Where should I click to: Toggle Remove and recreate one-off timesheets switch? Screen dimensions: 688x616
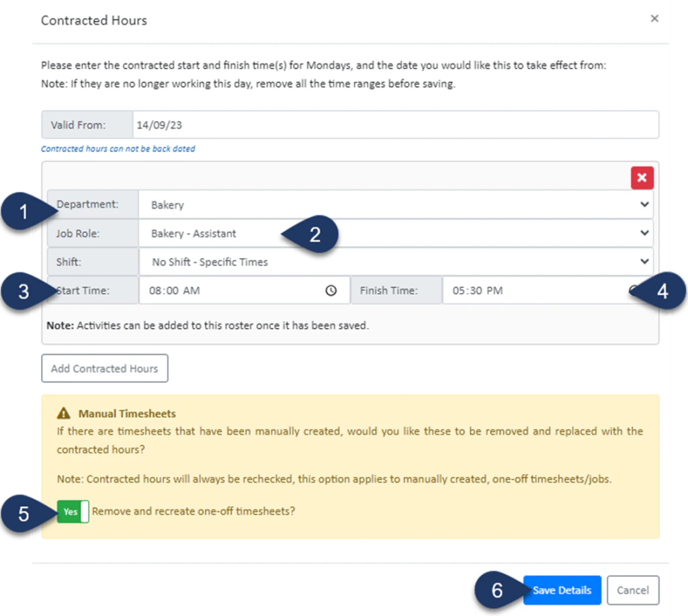click(x=73, y=511)
